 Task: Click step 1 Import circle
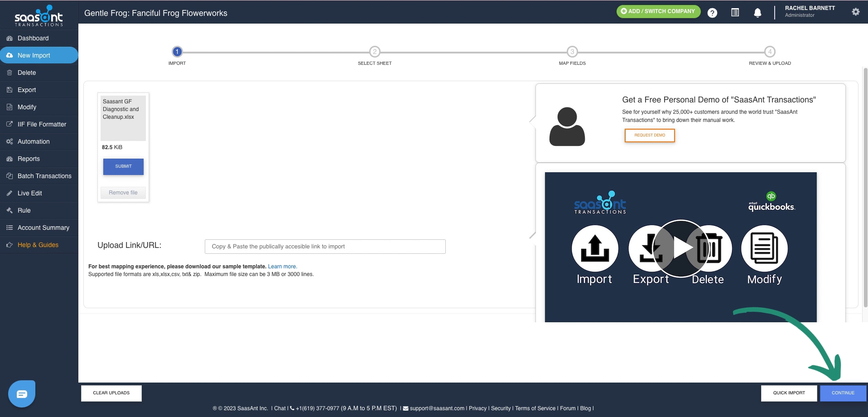pyautogui.click(x=177, y=52)
